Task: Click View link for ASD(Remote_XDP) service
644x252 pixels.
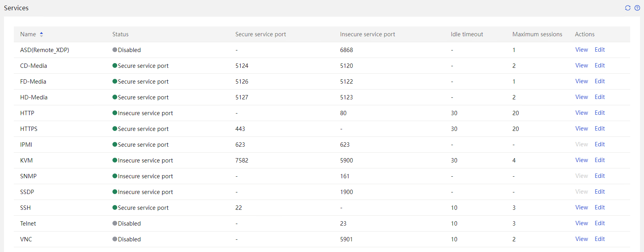Action: coord(581,50)
